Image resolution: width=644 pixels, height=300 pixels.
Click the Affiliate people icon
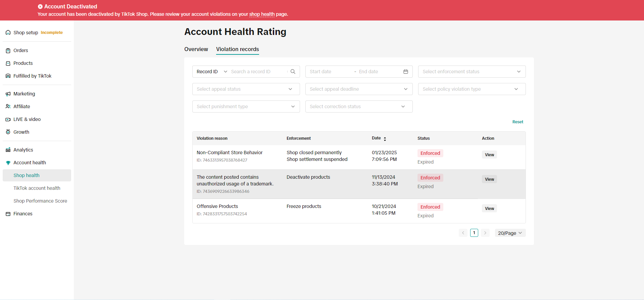click(x=8, y=106)
